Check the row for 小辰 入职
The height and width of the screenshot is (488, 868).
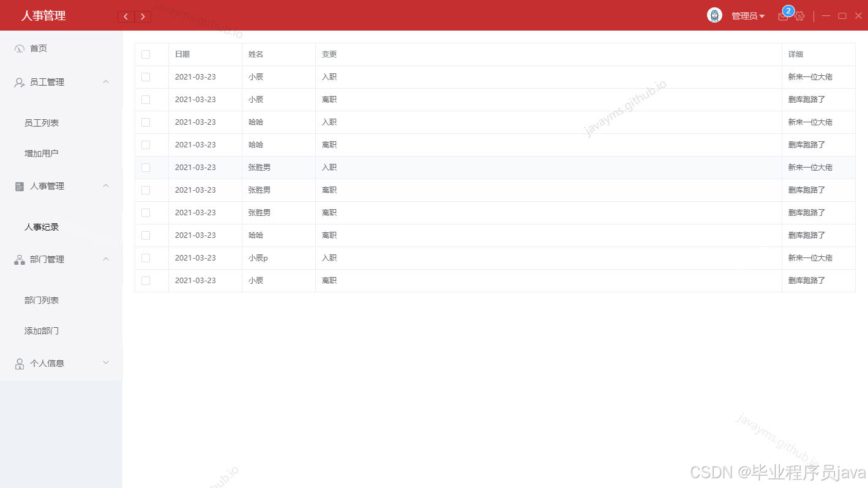[146, 77]
